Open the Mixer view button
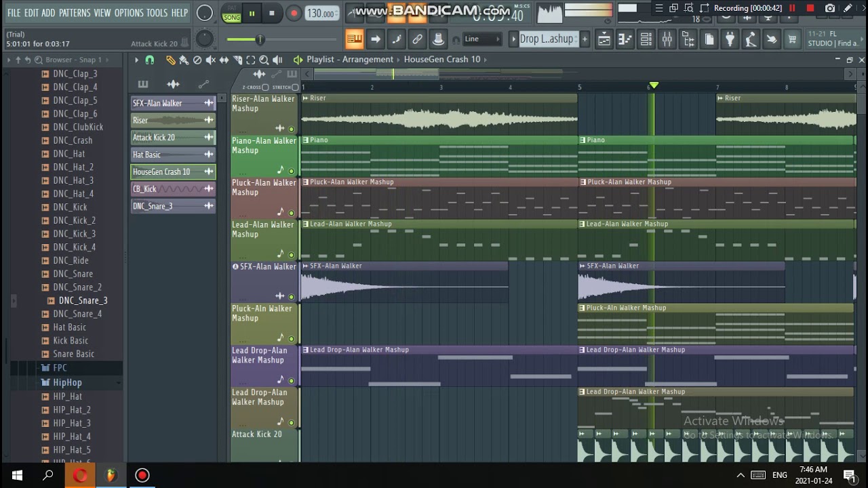 click(x=667, y=39)
